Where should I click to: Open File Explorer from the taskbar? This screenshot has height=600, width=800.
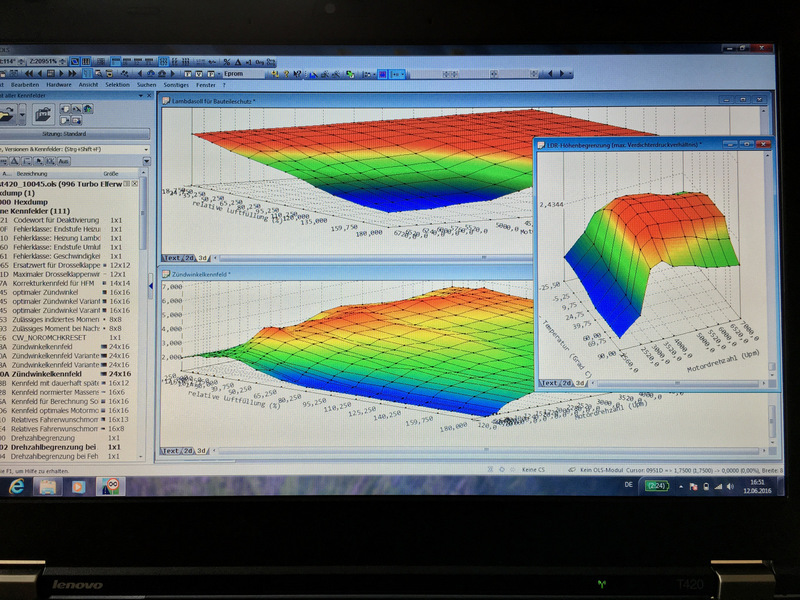(x=46, y=486)
